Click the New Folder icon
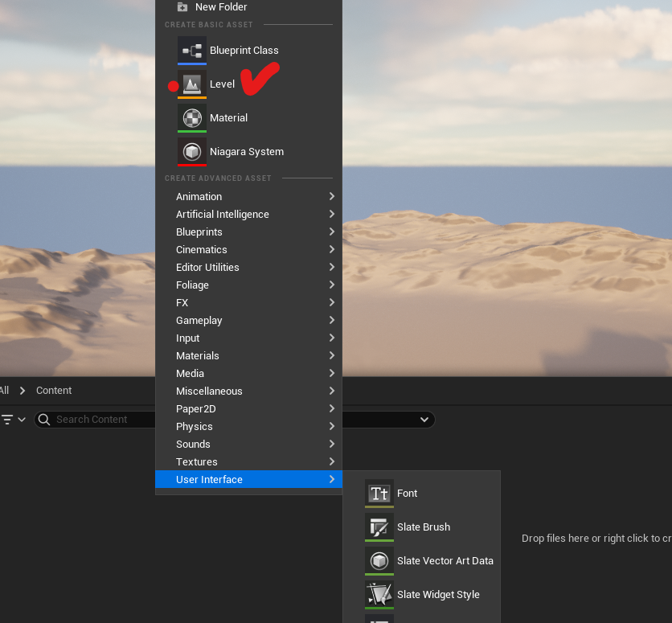This screenshot has height=623, width=672. pyautogui.click(x=182, y=7)
